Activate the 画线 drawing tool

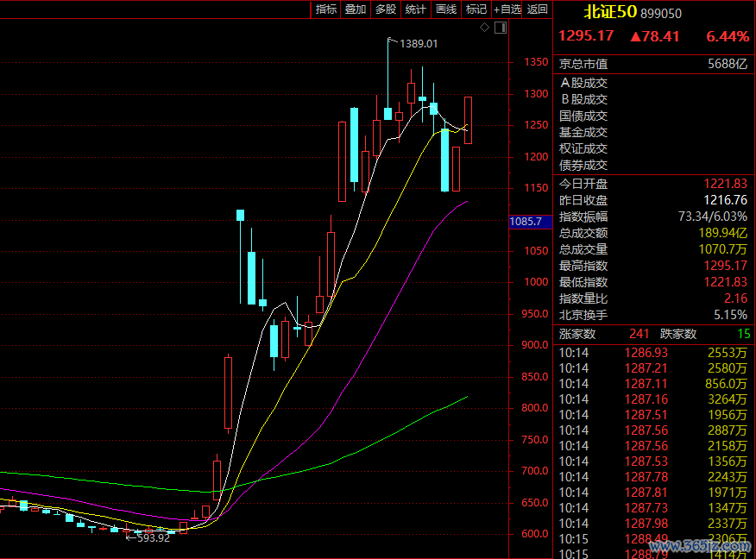pyautogui.click(x=445, y=9)
